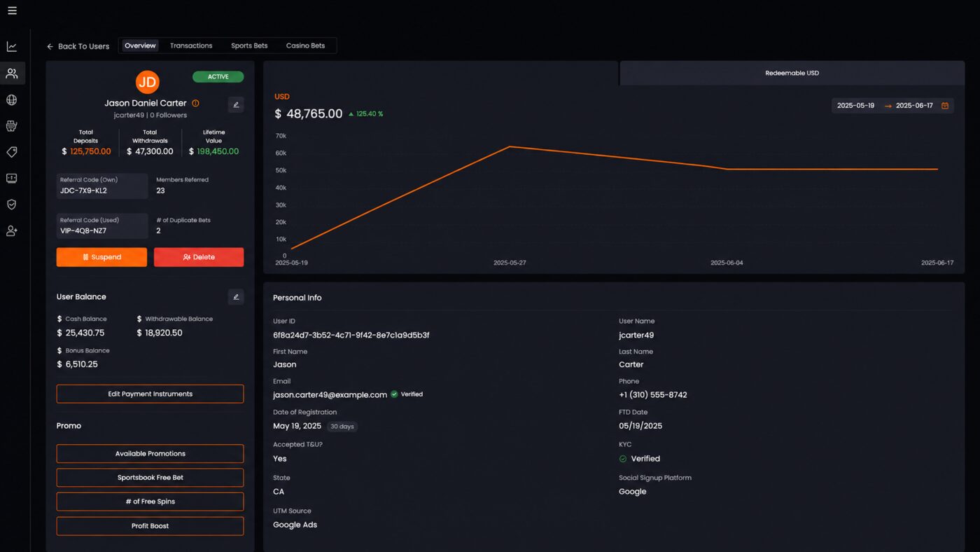Click the May 19, 2025 registration date
The height and width of the screenshot is (552, 980).
tap(297, 426)
